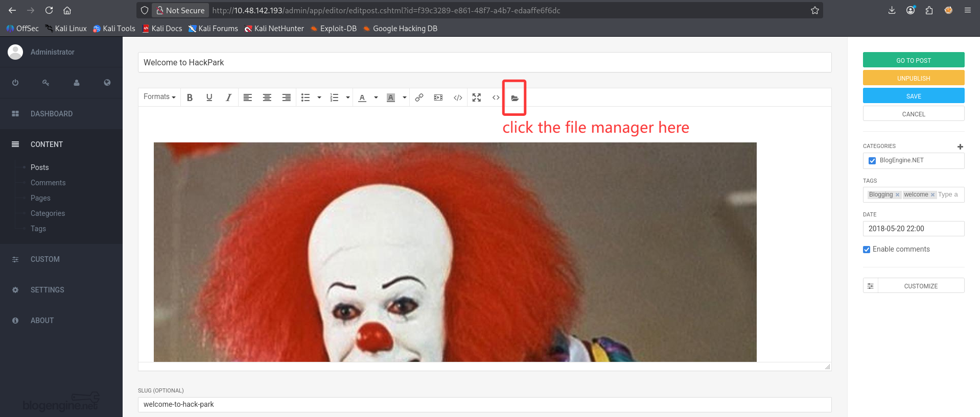Screen dimensions: 980x417
Task: Click the date field 2018-05-20 22:00
Action: pyautogui.click(x=914, y=229)
